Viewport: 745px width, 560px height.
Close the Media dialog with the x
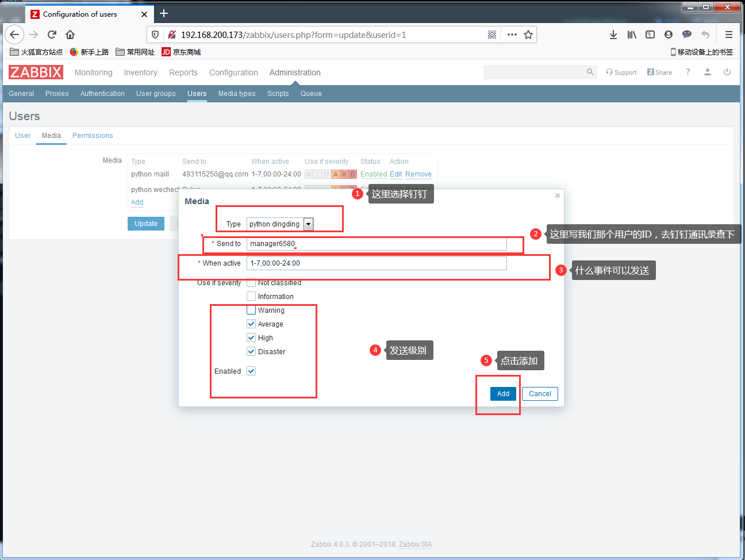tap(557, 195)
